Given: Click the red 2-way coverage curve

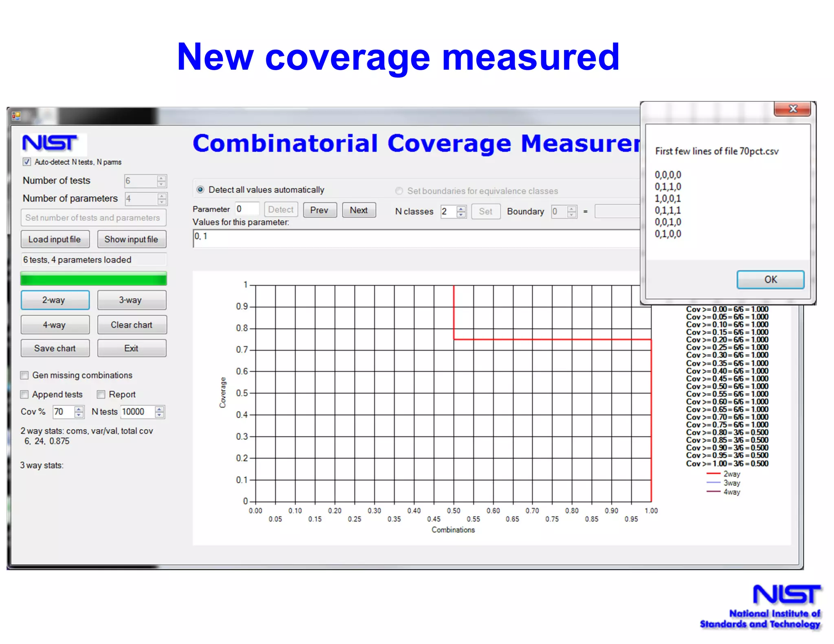Looking at the screenshot, I should click(552, 339).
